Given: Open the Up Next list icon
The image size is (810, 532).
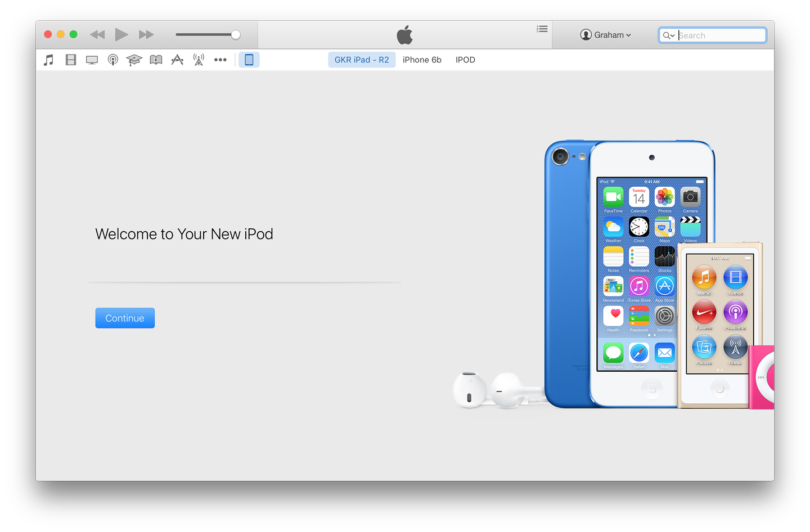Looking at the screenshot, I should 542,29.
